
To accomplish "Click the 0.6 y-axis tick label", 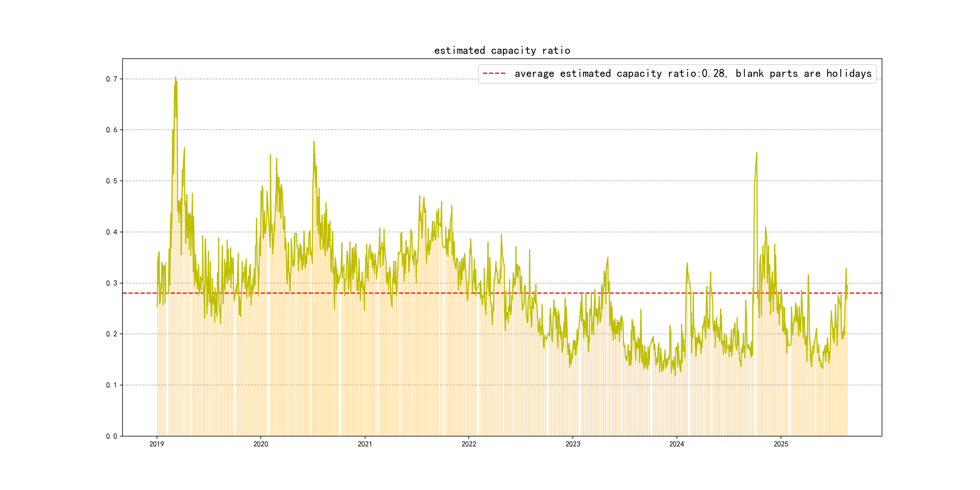I will (x=112, y=130).
